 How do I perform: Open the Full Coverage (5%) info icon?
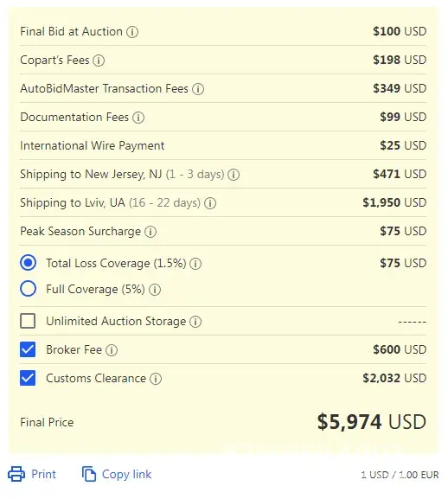pyautogui.click(x=155, y=290)
